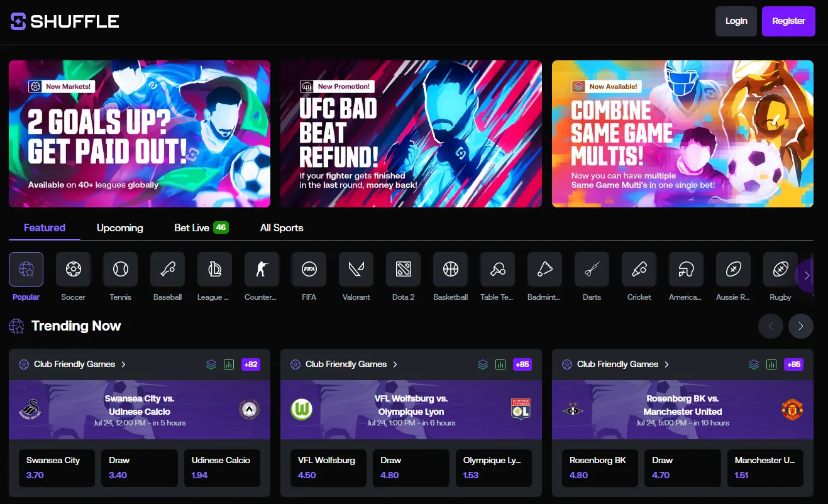Open stats icon on VFL Wolfsburg match card
Screen dimensions: 828x504
[x=500, y=364]
